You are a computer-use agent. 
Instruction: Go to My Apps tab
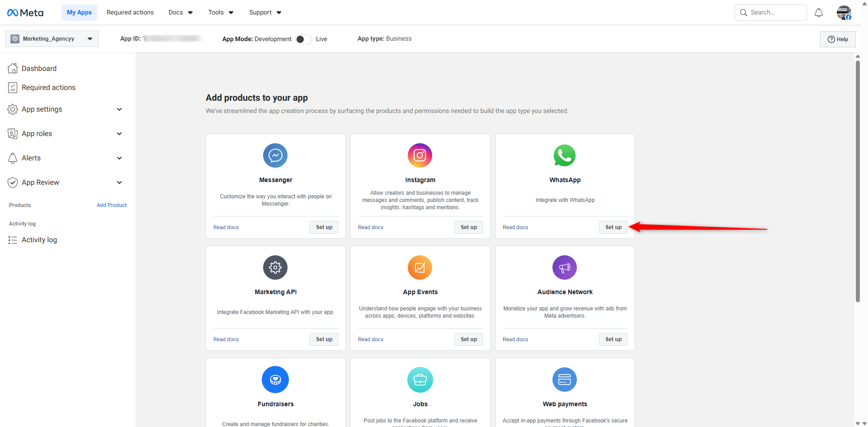(x=79, y=13)
